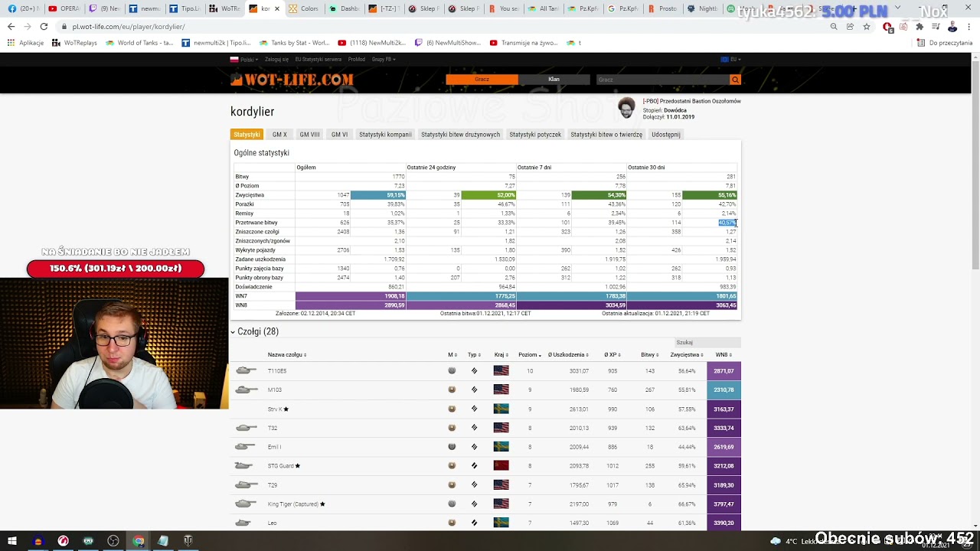The image size is (980, 551).
Task: Switch to the GM VI tab
Action: click(339, 135)
